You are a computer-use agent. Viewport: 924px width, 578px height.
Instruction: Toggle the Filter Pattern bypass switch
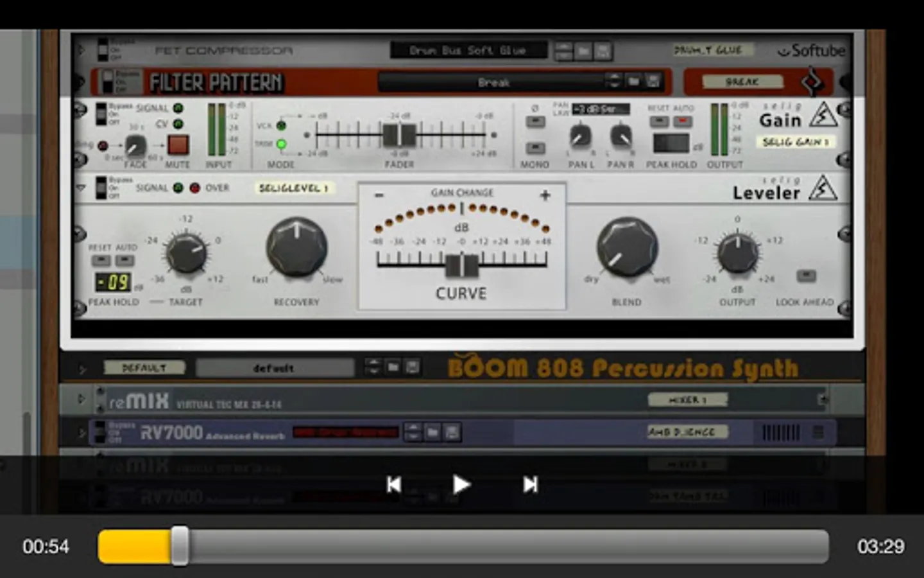[109, 82]
